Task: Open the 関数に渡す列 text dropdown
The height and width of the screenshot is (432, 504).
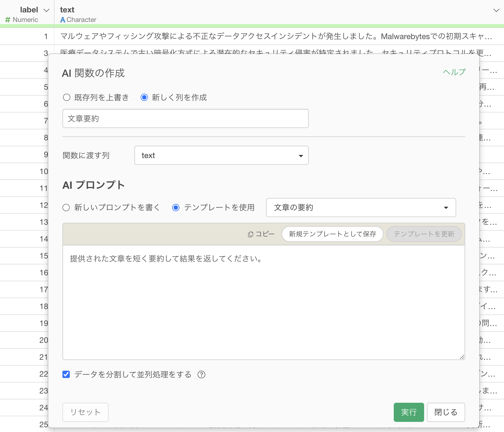Action: (221, 155)
